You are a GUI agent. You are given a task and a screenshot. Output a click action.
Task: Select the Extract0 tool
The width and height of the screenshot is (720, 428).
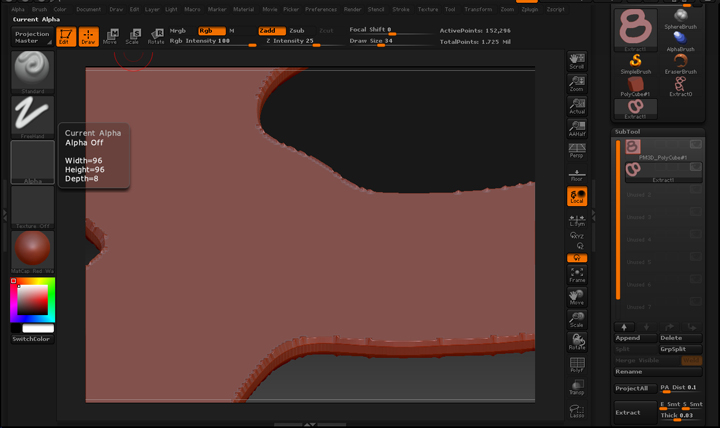681,86
